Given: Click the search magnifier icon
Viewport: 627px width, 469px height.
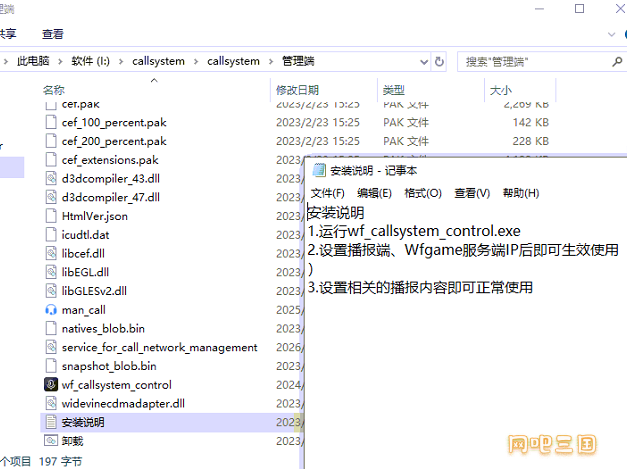Looking at the screenshot, I should 617,62.
